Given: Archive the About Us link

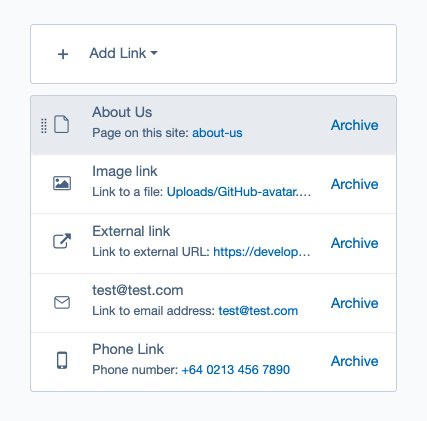Looking at the screenshot, I should (x=354, y=125).
